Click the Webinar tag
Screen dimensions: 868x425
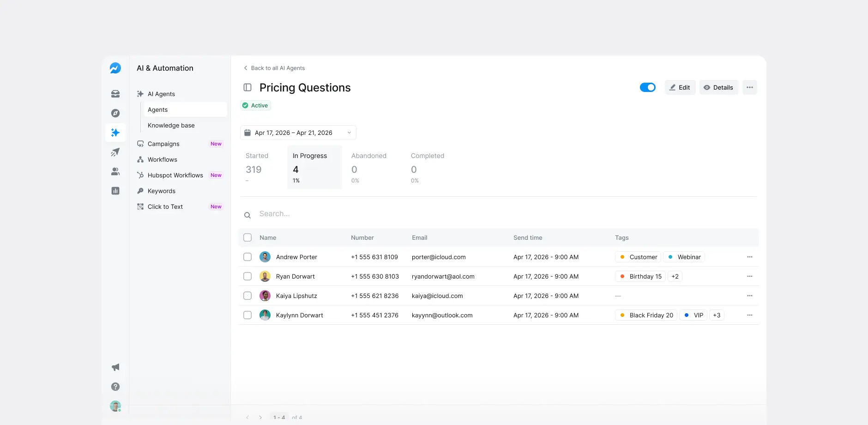684,257
